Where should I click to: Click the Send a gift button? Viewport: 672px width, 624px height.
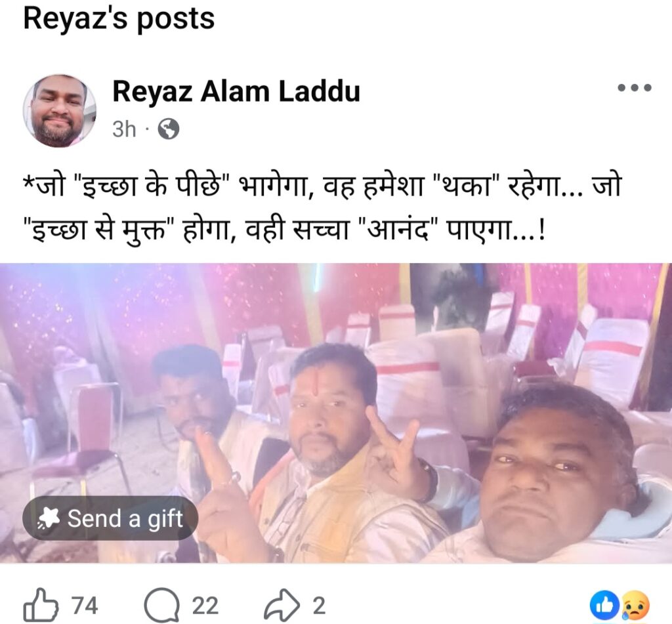[110, 518]
